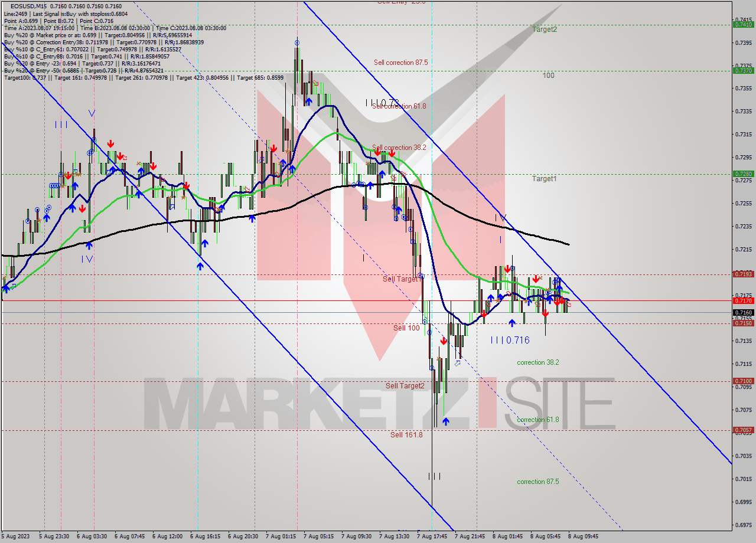This screenshot has height=543, width=756.
Task: Click the 0.7335 price axis value
Action: point(743,111)
